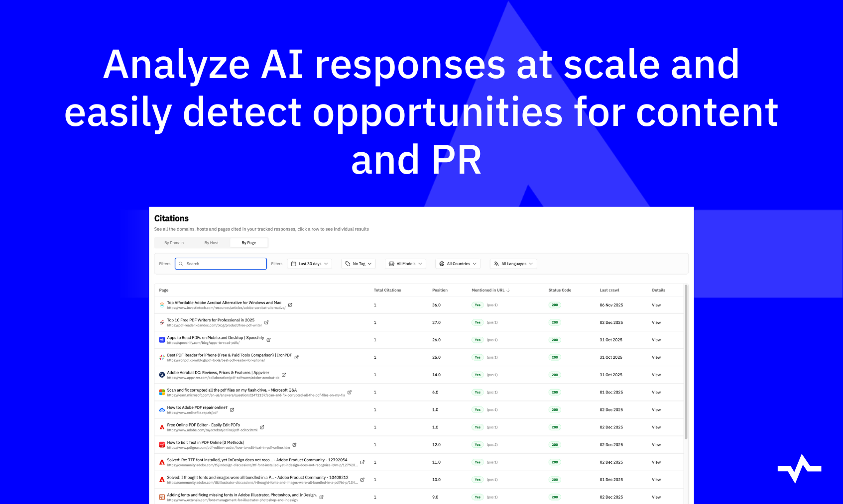Click the Investintech favicon in first row
The image size is (843, 504).
162,305
